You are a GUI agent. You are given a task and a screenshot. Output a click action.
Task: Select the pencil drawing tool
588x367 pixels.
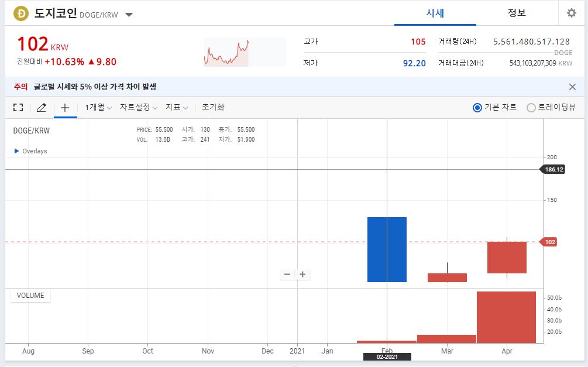pyautogui.click(x=42, y=108)
